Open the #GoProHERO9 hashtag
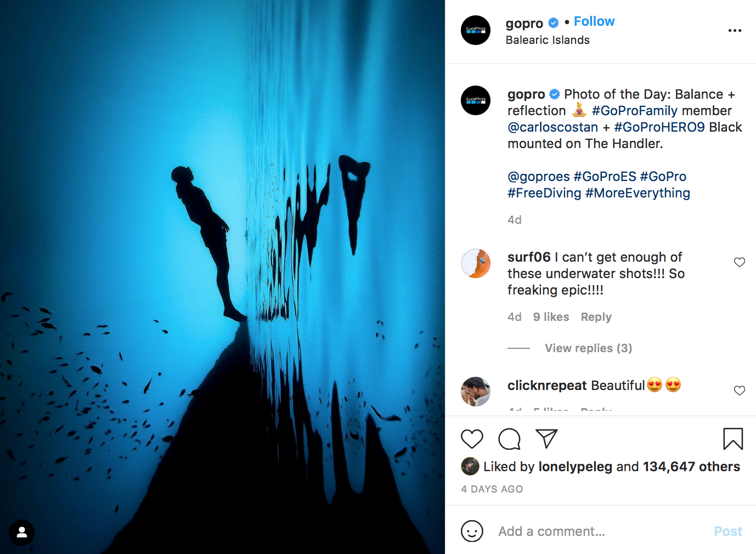Viewport: 756px width, 554px height. coord(659,127)
